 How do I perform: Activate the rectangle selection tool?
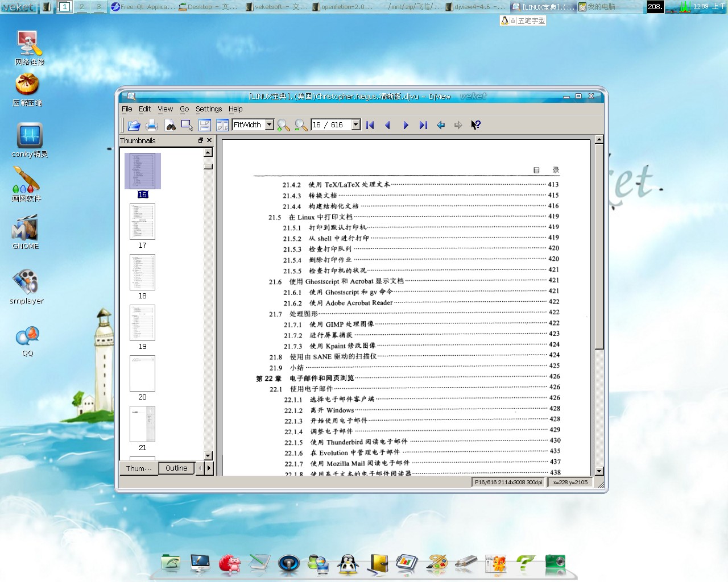pyautogui.click(x=187, y=125)
